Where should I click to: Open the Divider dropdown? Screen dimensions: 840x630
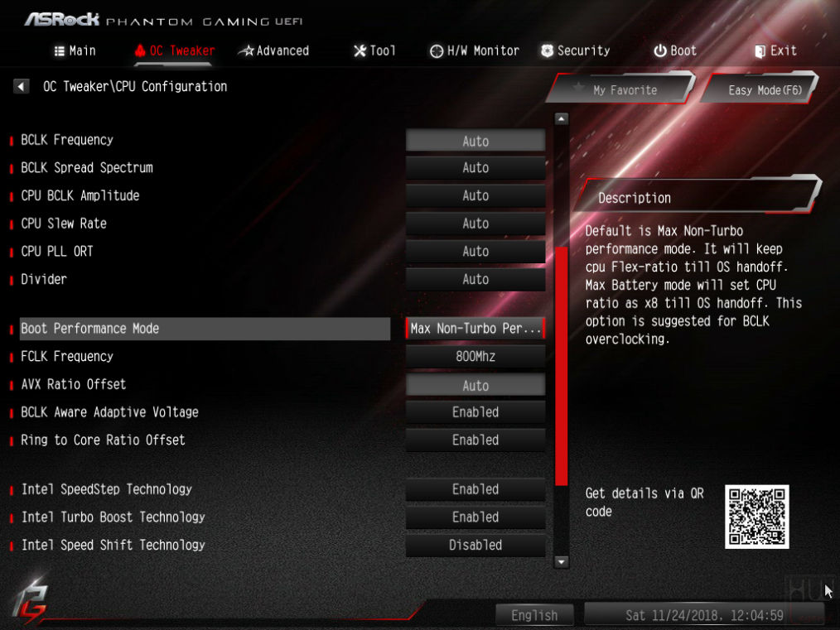[476, 279]
